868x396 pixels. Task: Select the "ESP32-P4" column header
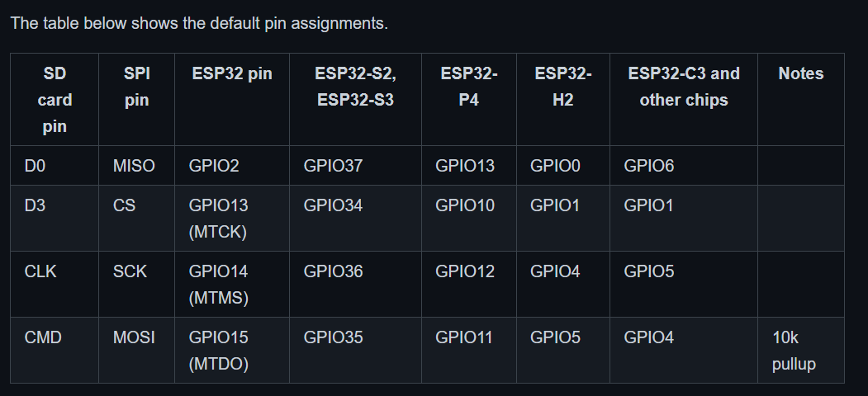pos(468,87)
